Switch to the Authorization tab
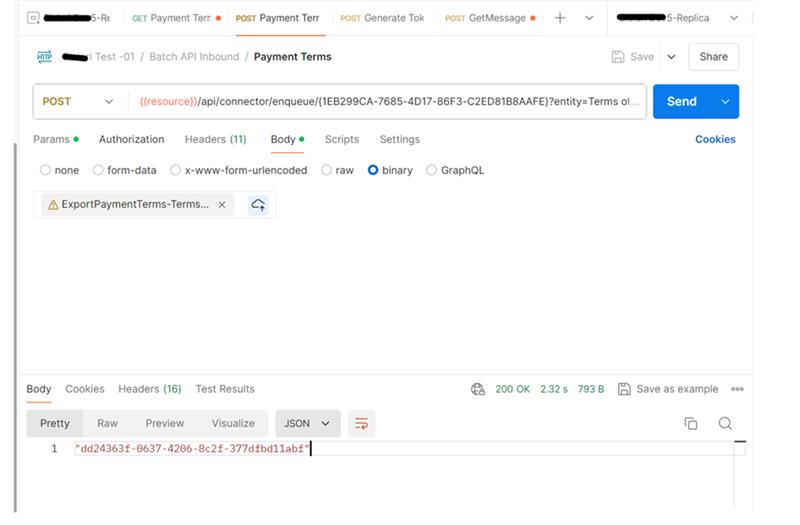 (x=131, y=139)
